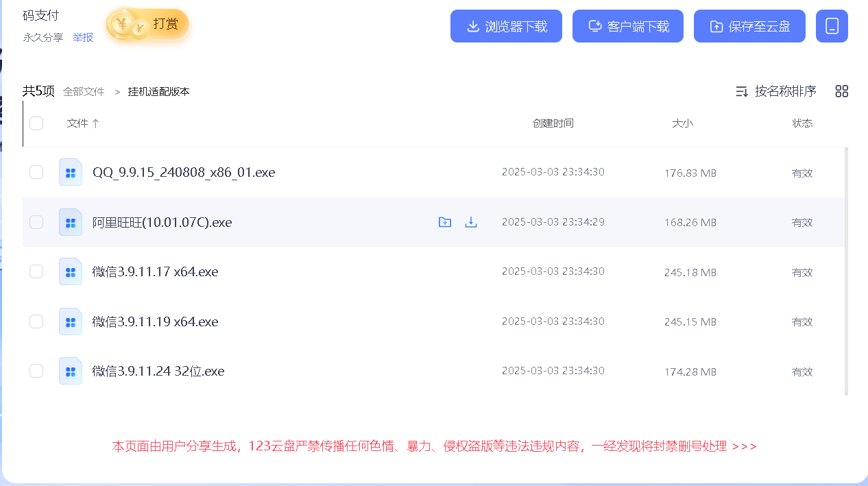Click the file icon of 微信3.9.11.17 x64.exe
Viewport: 868px width, 486px height.
(71, 271)
